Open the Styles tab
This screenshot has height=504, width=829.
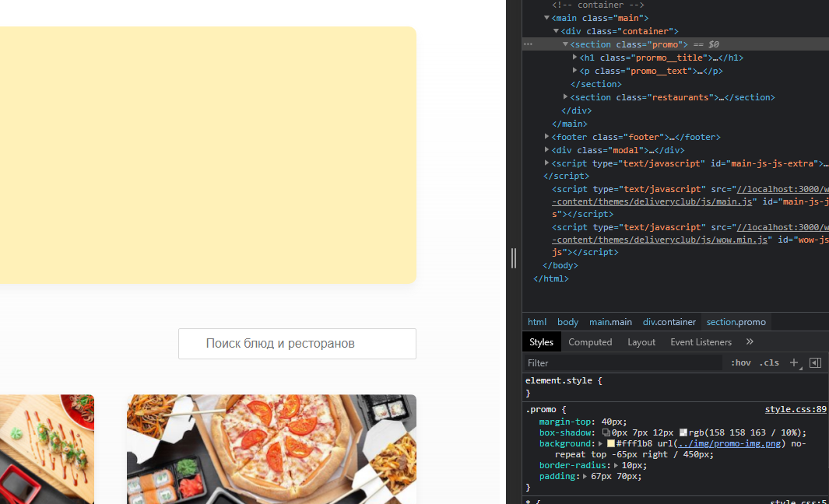coord(542,341)
